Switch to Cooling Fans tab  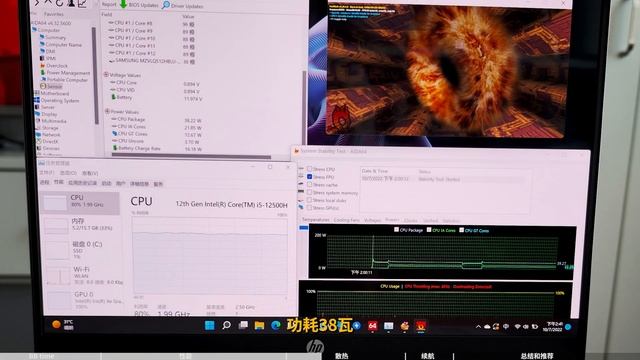pyautogui.click(x=347, y=220)
